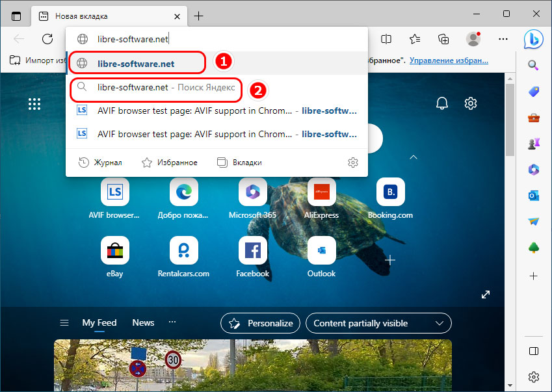Image resolution: width=552 pixels, height=392 pixels.
Task: Filter suggestions by Вкладки
Action: [x=239, y=163]
